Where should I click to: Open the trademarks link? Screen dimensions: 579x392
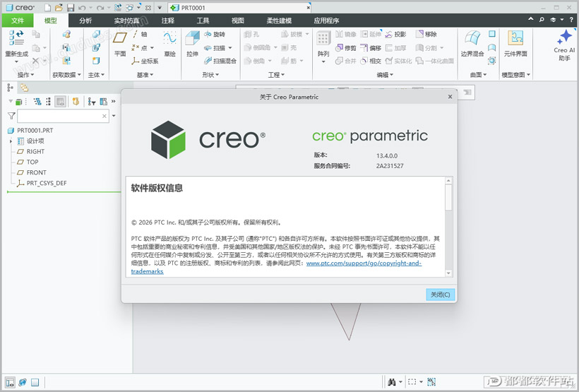tap(148, 271)
